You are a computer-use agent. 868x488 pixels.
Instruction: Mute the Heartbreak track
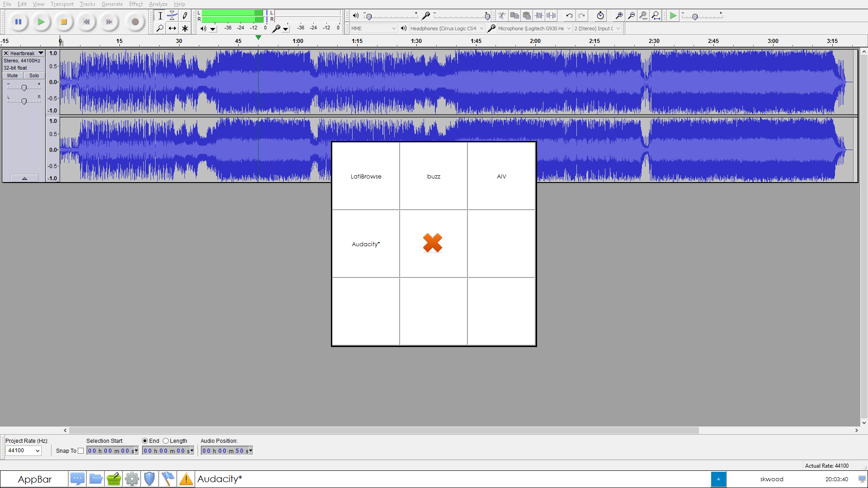click(x=13, y=75)
